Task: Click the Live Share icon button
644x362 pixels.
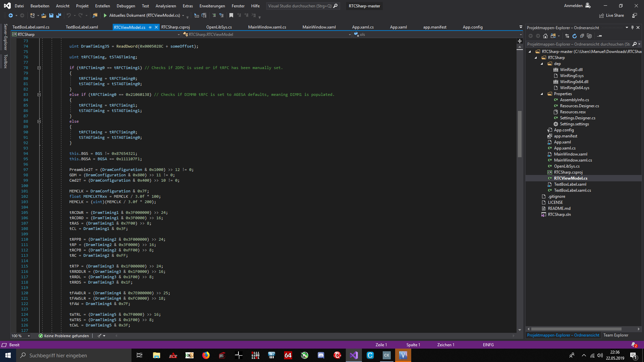Action: click(611, 15)
